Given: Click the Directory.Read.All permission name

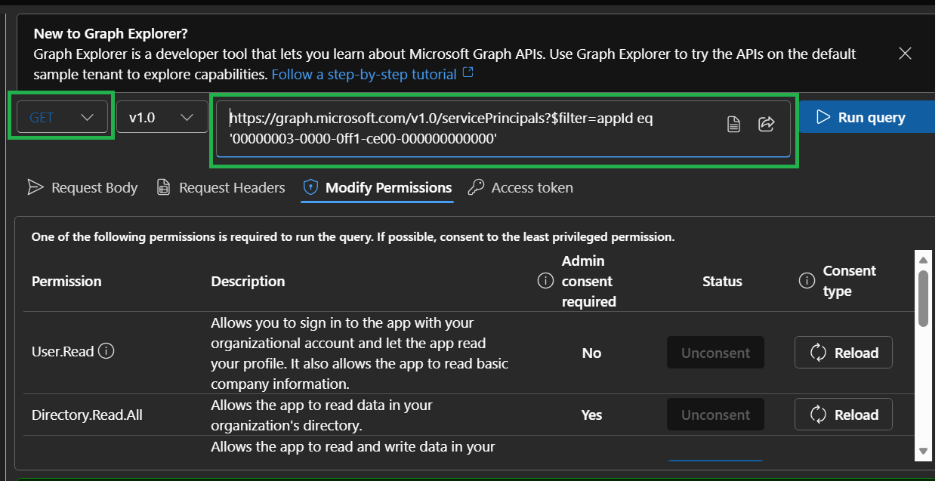Looking at the screenshot, I should click(87, 415).
